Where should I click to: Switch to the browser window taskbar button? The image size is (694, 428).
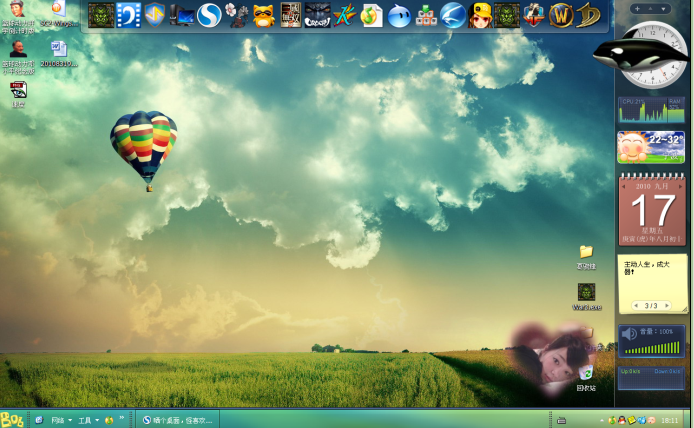point(178,420)
